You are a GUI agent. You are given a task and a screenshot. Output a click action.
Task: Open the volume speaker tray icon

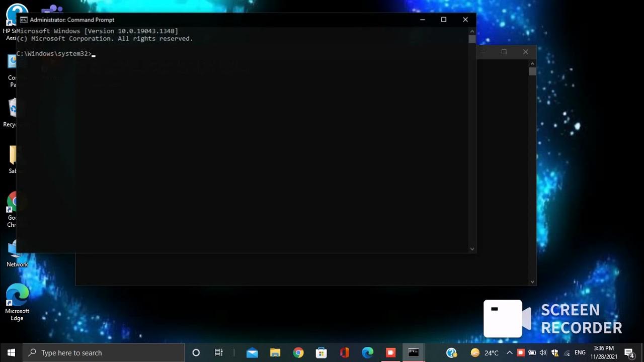click(x=544, y=353)
